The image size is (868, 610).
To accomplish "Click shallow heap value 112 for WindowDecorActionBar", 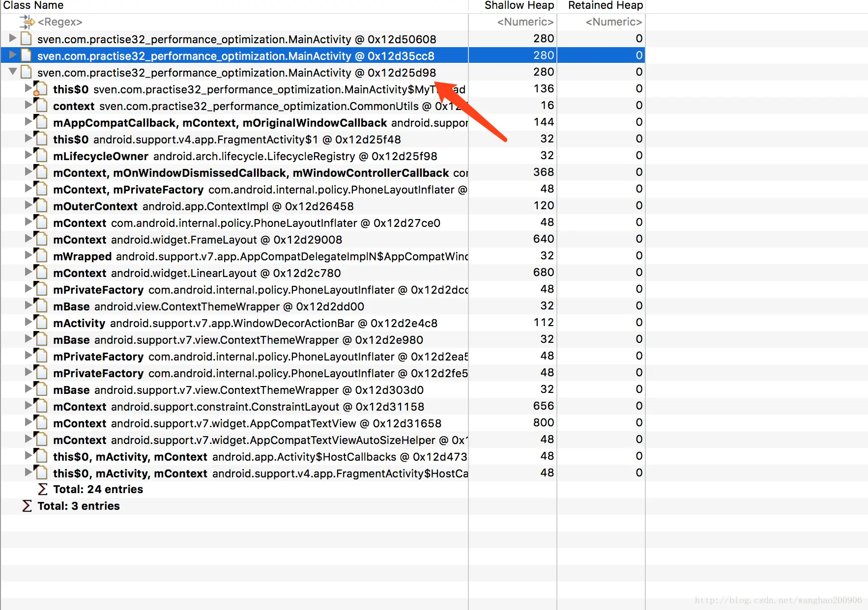I will (x=544, y=322).
